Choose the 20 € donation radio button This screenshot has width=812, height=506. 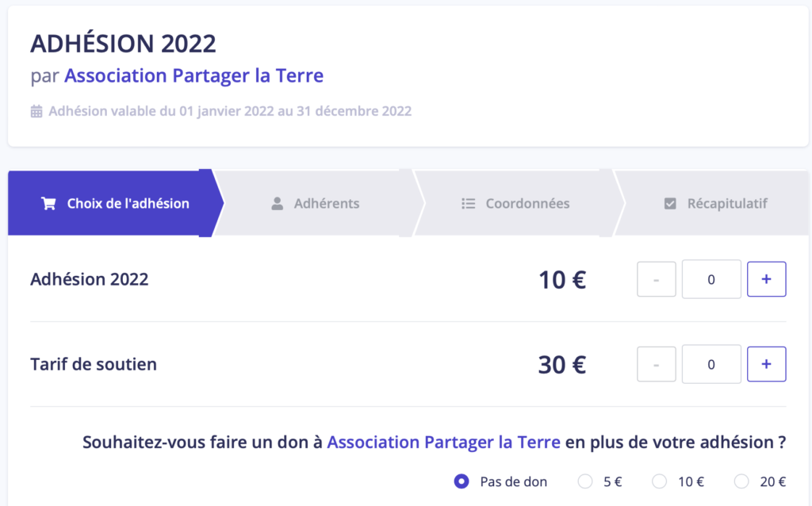[x=741, y=481]
